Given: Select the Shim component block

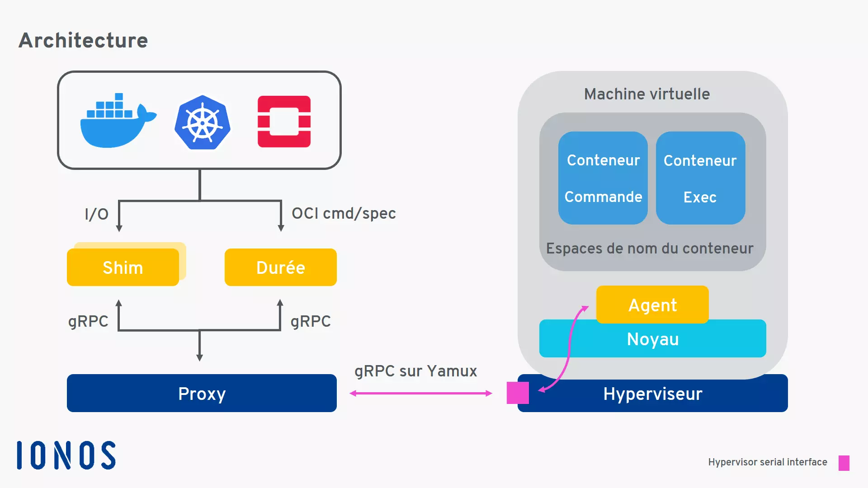Looking at the screenshot, I should click(x=123, y=267).
